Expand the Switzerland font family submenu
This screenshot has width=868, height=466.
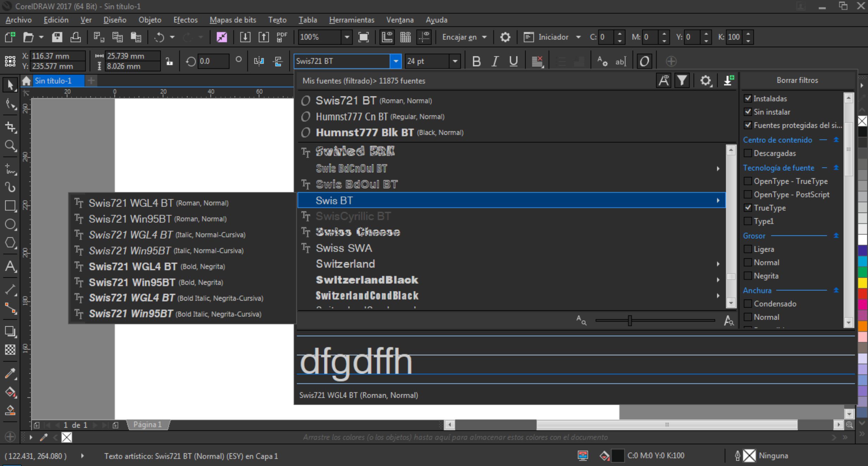[x=718, y=264]
